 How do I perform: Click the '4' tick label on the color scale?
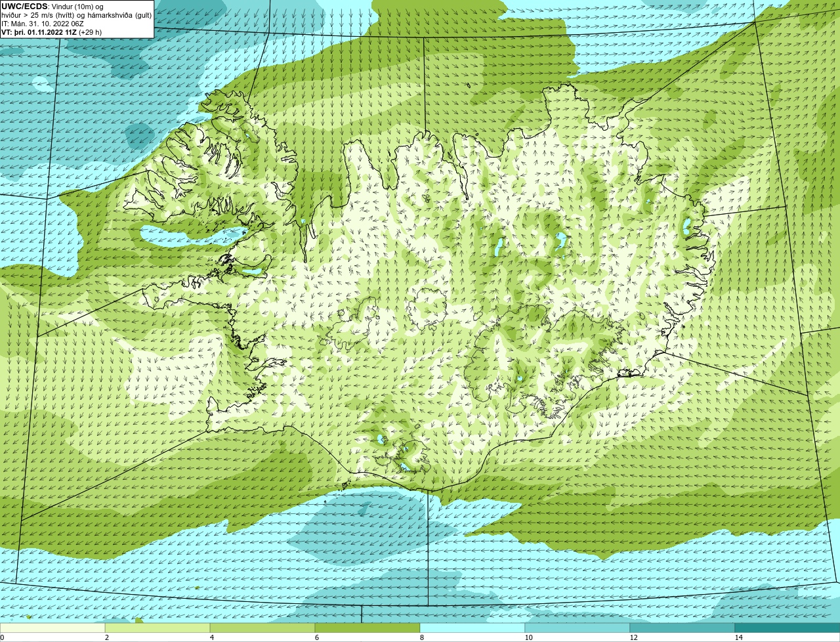coord(211,637)
